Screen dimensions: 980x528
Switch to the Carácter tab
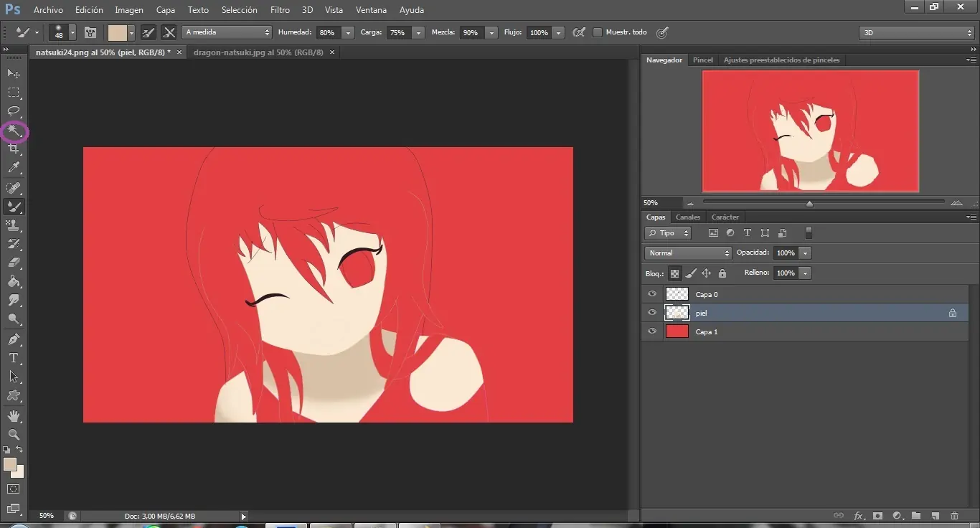pos(725,217)
